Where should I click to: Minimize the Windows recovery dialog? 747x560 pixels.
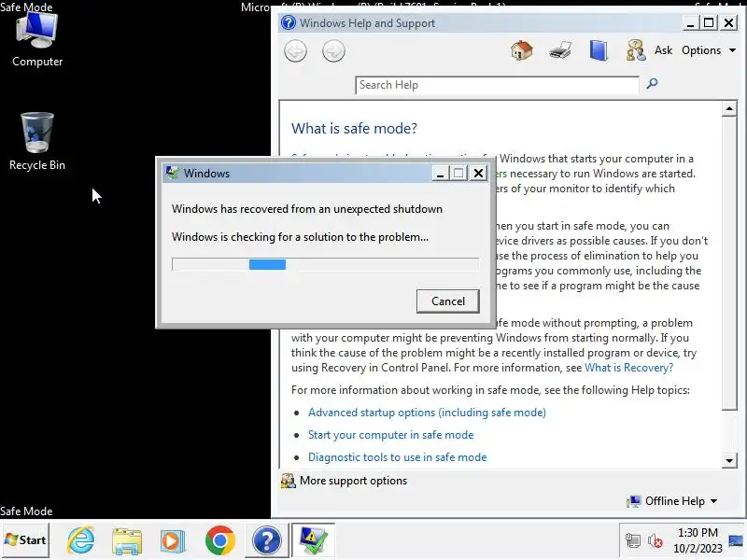440,173
